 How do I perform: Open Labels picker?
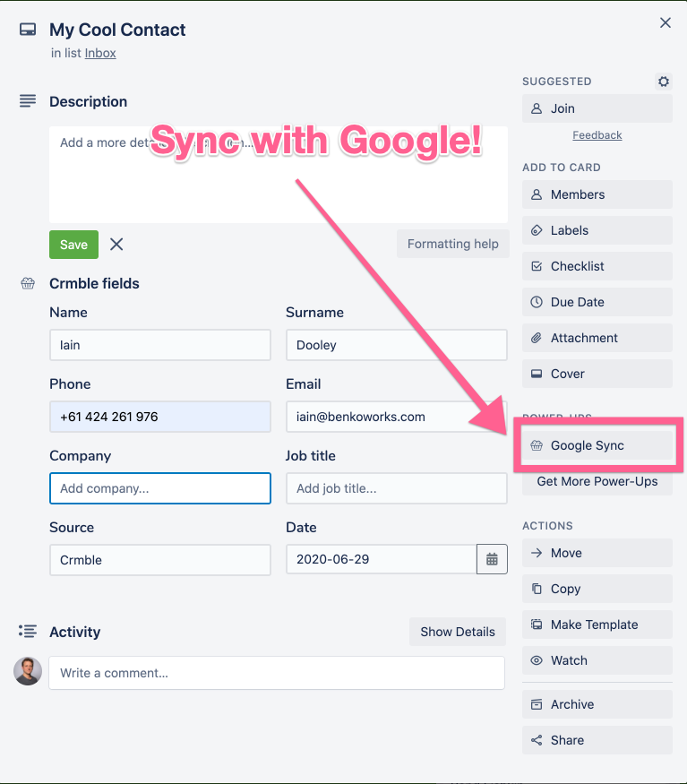coord(597,230)
